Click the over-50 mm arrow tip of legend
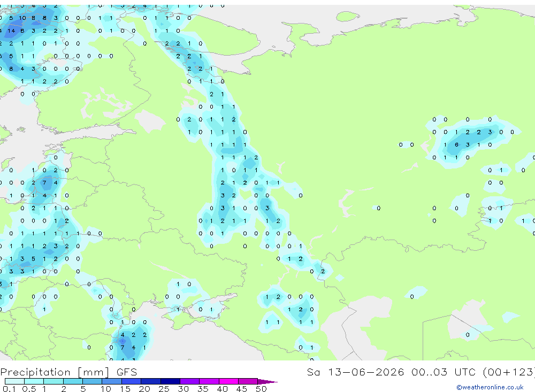This screenshot has width=535, height=392. coord(267,381)
